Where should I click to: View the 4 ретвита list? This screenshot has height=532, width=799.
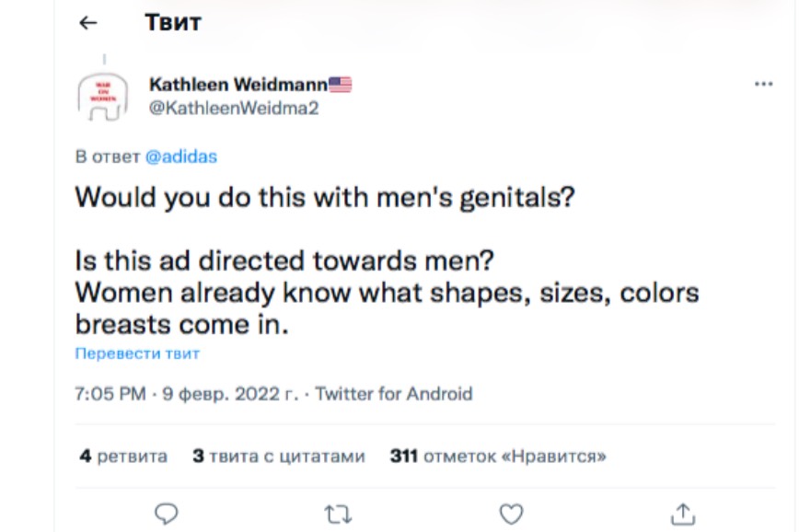click(x=123, y=457)
